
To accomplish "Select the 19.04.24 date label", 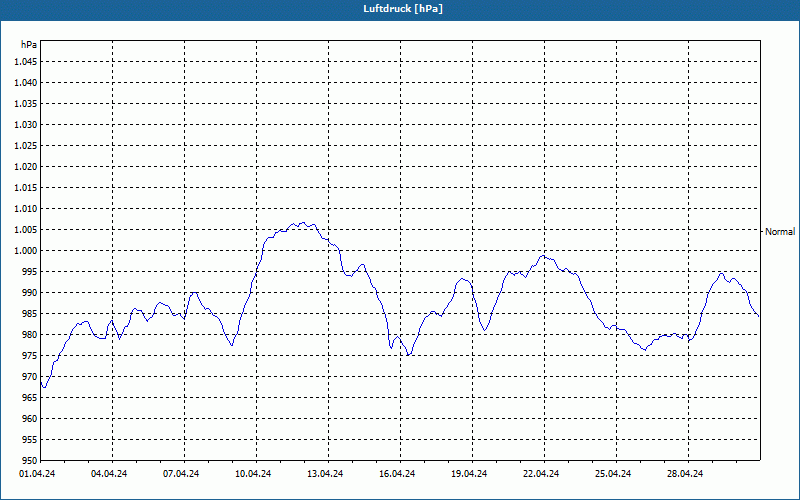I will click(468, 474).
